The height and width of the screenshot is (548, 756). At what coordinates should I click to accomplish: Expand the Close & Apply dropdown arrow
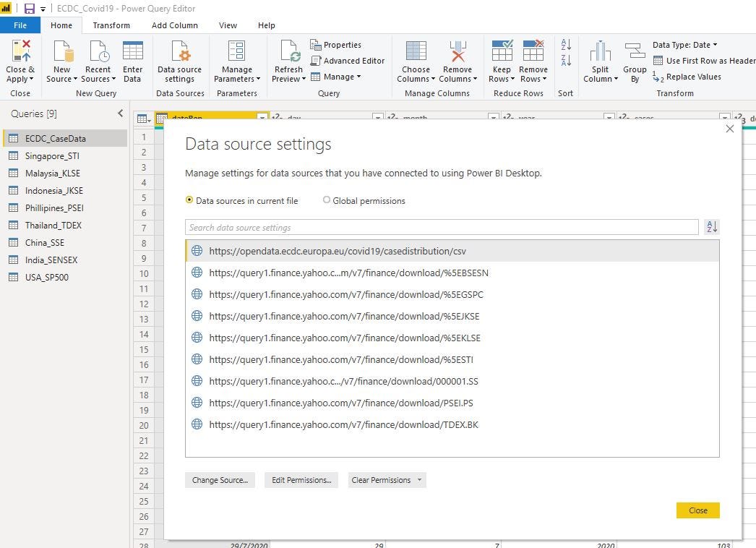31,79
